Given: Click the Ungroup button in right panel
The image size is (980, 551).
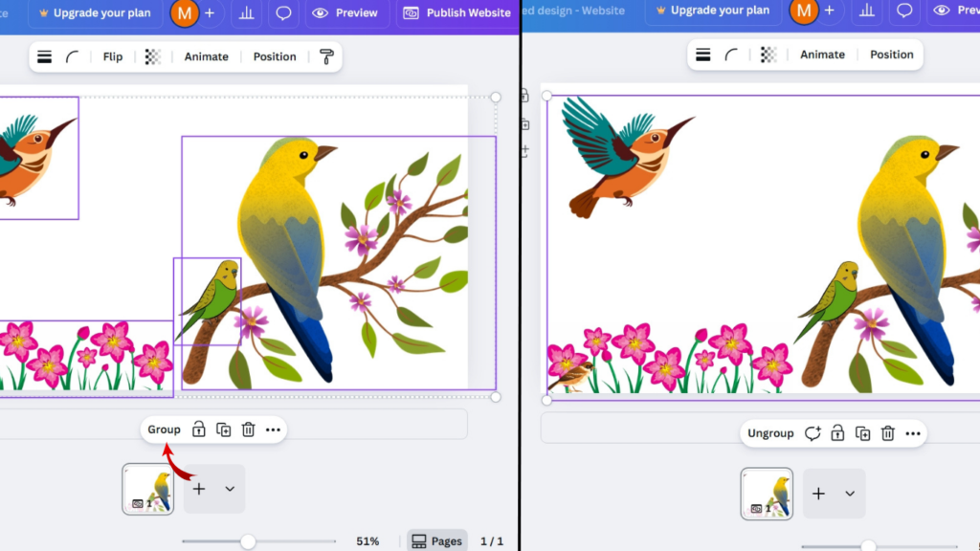Looking at the screenshot, I should [770, 433].
